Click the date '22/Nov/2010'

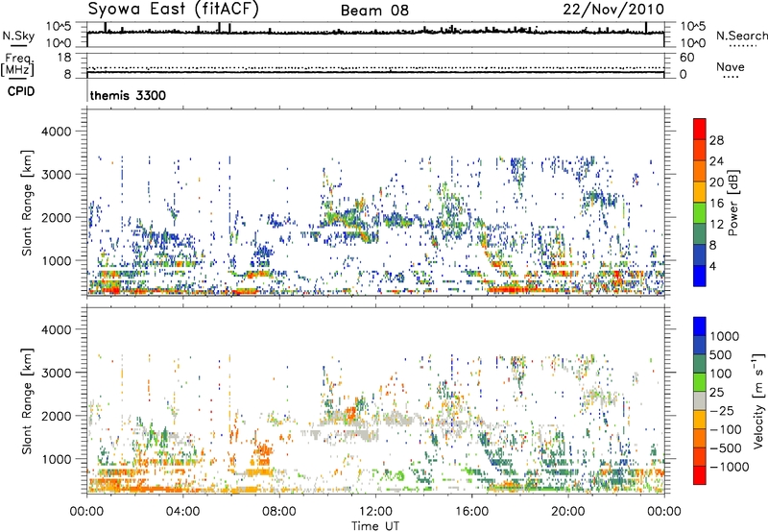(x=613, y=10)
